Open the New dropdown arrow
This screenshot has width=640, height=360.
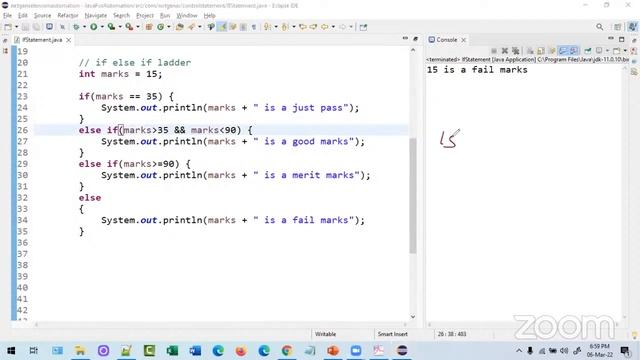click(16, 27)
